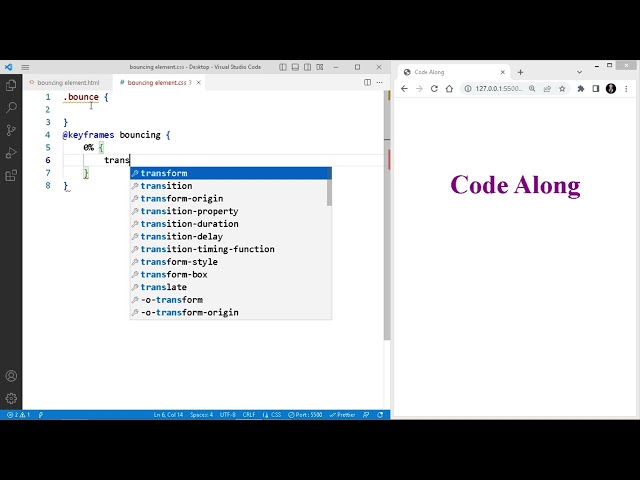Open errors and warnings in status bar
640x480 pixels.
pyautogui.click(x=18, y=415)
